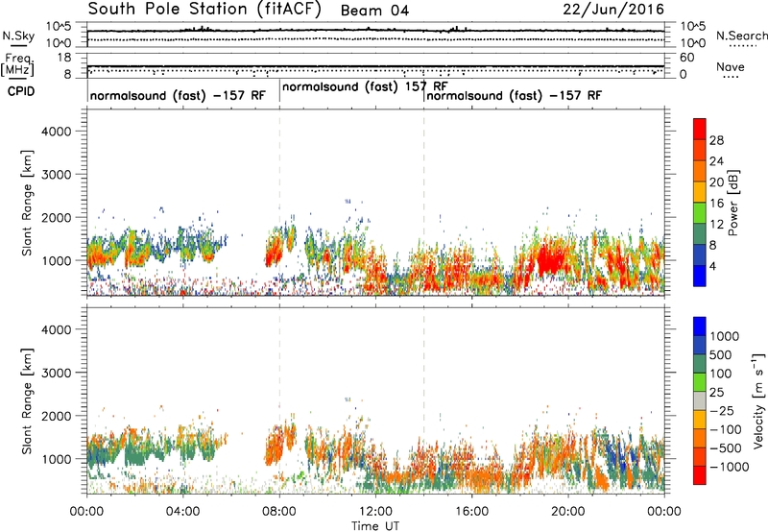Image resolution: width=768 pixels, height=532 pixels.
Task: Click the '04:00' time axis label
Action: (182, 512)
